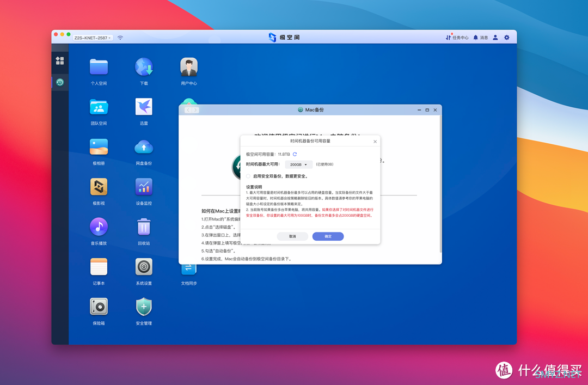This screenshot has height=385, width=588.
Task: Open the 个人空间 folder app
Action: click(99, 71)
